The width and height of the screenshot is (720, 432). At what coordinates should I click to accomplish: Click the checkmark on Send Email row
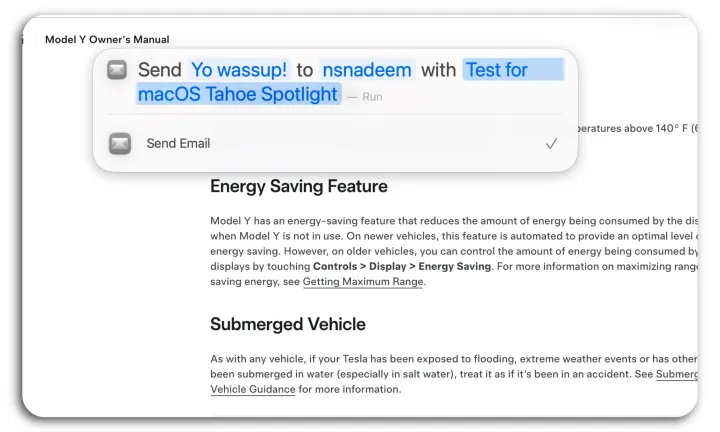pyautogui.click(x=551, y=144)
